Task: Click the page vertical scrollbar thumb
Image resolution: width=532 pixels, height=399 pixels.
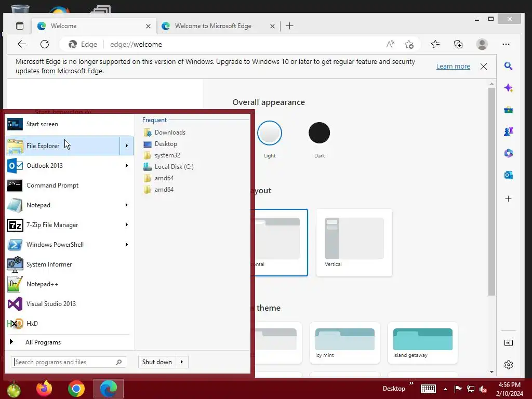Action: tap(491, 192)
